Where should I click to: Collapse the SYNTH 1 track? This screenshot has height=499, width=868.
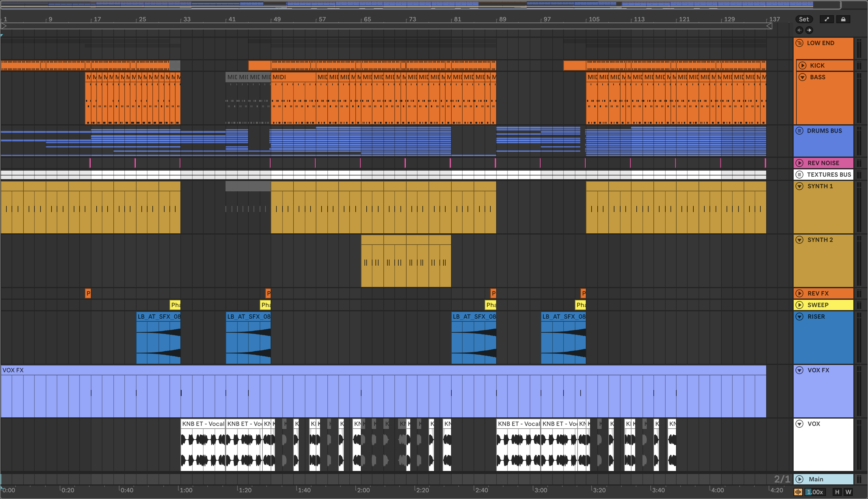coord(799,186)
